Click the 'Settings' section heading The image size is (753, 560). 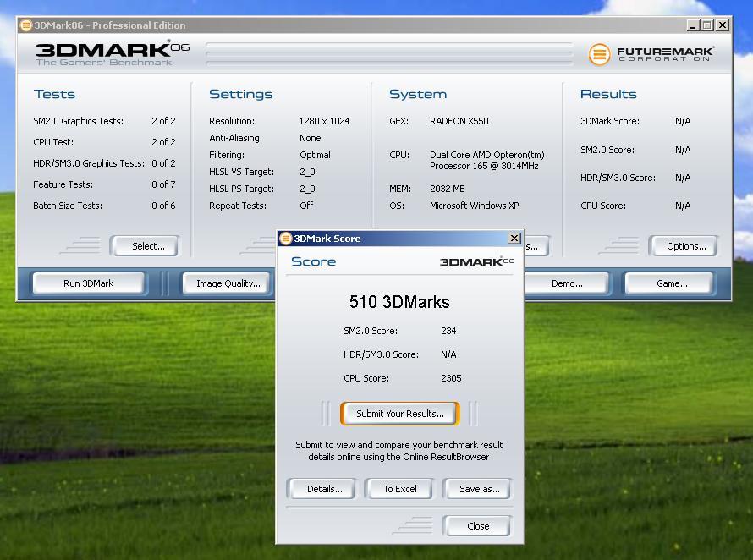tap(240, 94)
